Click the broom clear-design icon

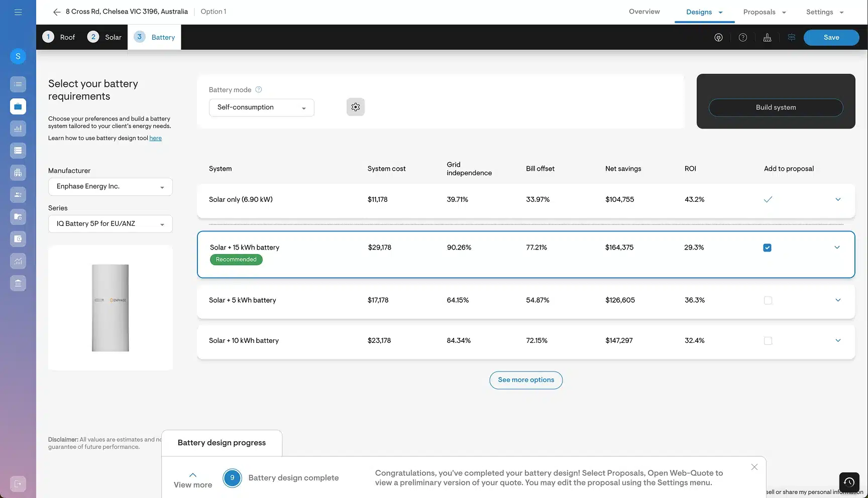767,38
